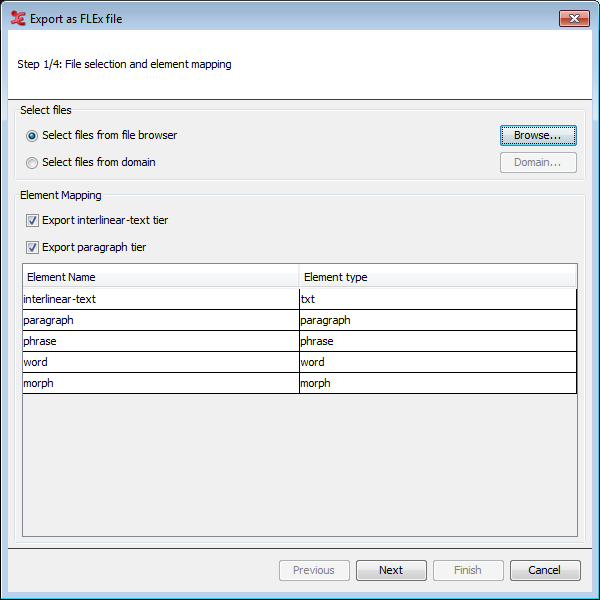Expand the phrase element type cell

click(x=437, y=341)
